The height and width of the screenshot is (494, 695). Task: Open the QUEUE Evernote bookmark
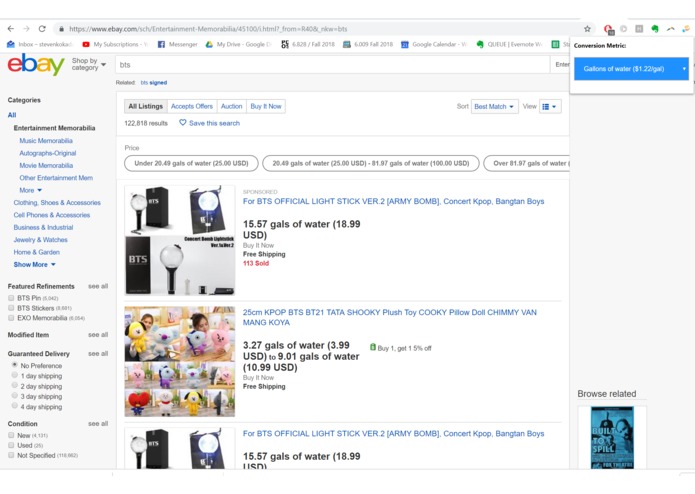coord(509,44)
